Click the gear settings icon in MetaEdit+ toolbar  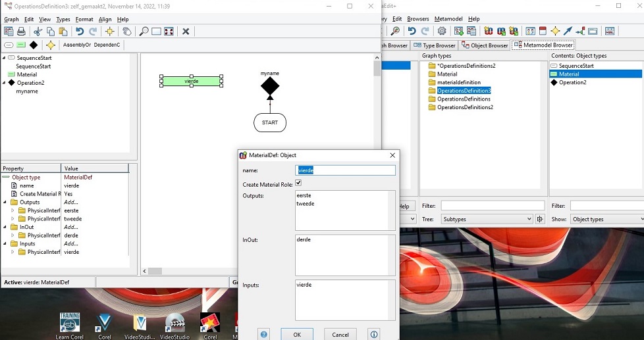[442, 31]
